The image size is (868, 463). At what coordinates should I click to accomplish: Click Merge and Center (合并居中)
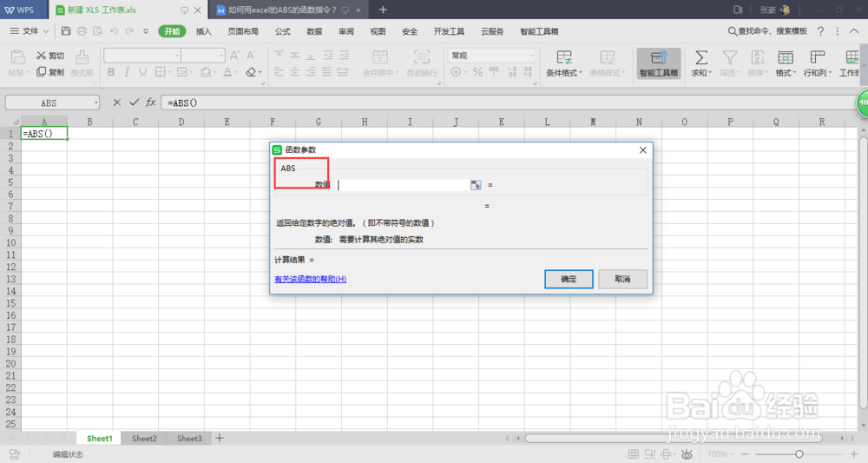tap(380, 63)
